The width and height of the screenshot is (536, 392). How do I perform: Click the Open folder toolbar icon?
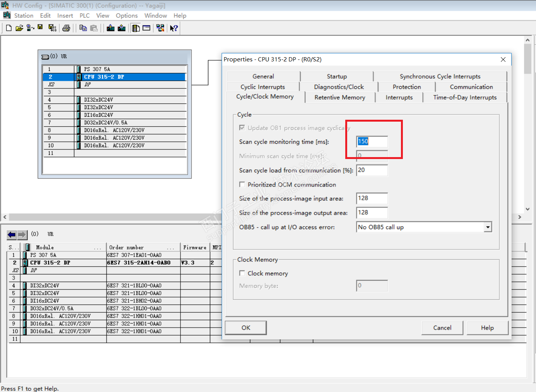(x=19, y=28)
